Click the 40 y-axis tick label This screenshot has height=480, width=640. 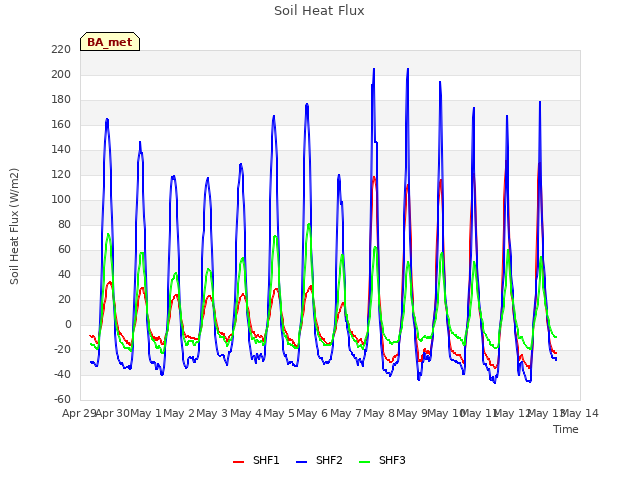point(64,274)
